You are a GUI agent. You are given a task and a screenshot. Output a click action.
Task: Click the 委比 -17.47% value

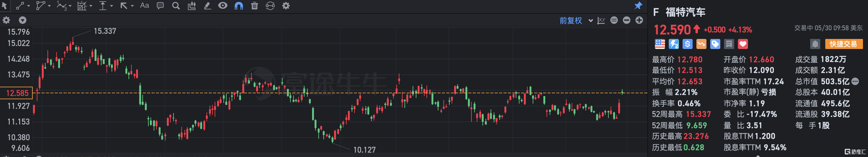(x=761, y=114)
